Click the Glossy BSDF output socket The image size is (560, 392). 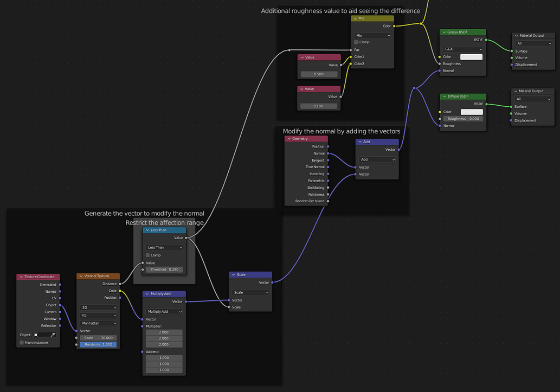click(486, 40)
